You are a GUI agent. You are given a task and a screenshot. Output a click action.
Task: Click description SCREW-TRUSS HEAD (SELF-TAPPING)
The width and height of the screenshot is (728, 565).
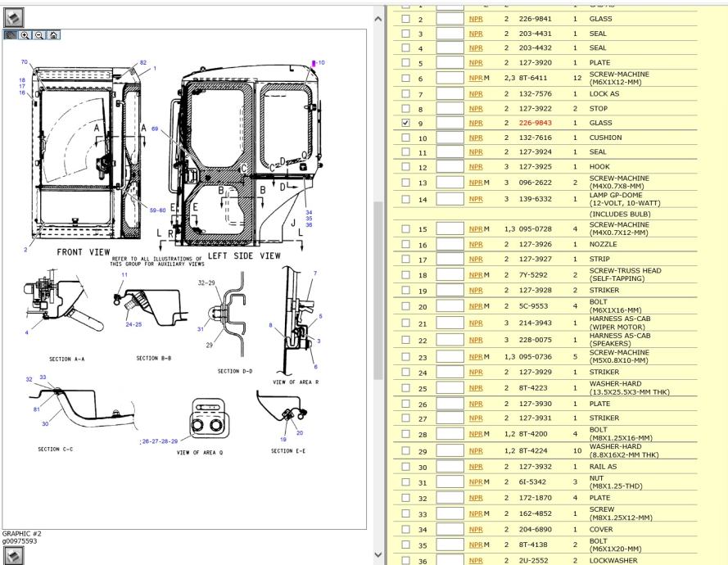point(625,274)
